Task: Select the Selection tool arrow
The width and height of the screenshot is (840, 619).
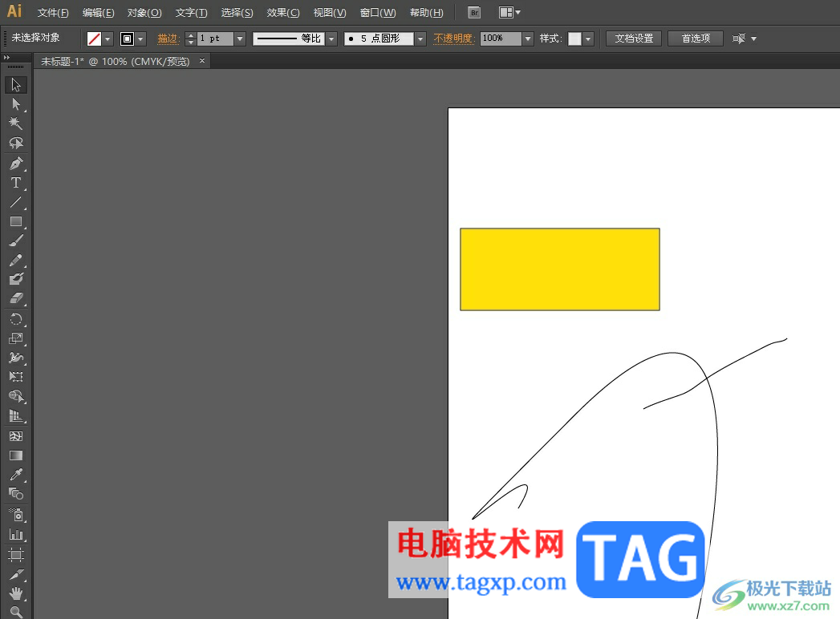Action: click(x=16, y=85)
